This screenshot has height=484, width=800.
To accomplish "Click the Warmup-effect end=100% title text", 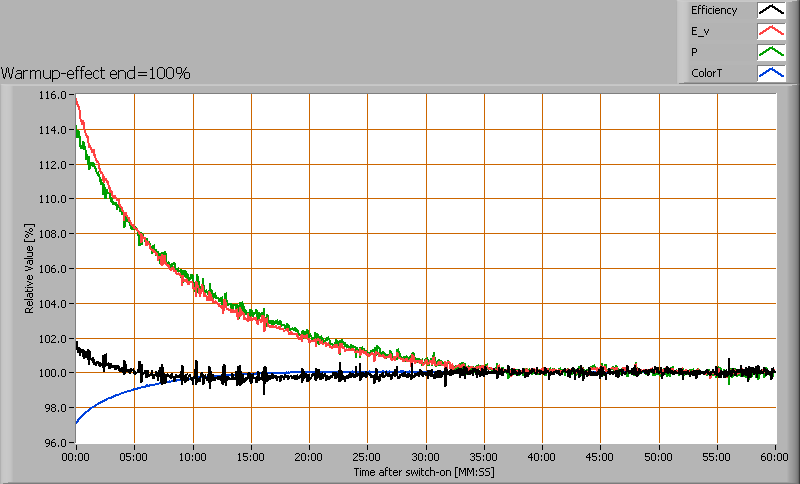I will tap(96, 73).
